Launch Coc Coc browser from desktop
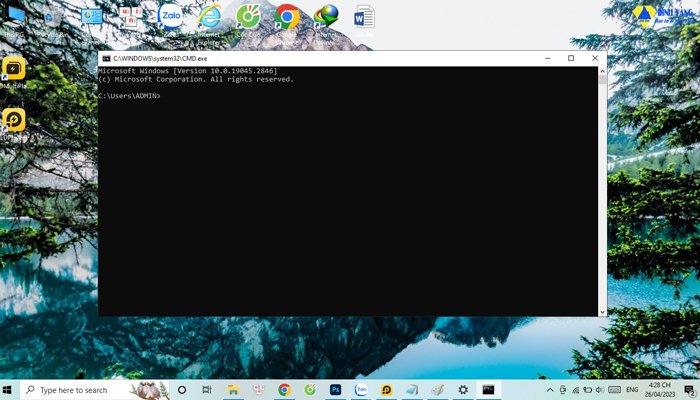Image resolution: width=700 pixels, height=400 pixels. pyautogui.click(x=248, y=17)
